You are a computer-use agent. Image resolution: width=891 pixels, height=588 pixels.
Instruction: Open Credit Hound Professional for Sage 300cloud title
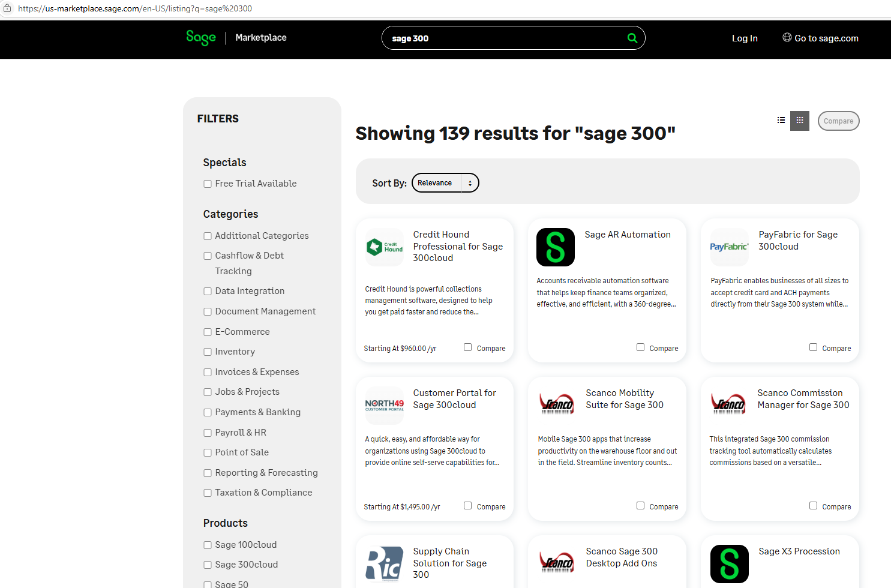[x=458, y=247]
